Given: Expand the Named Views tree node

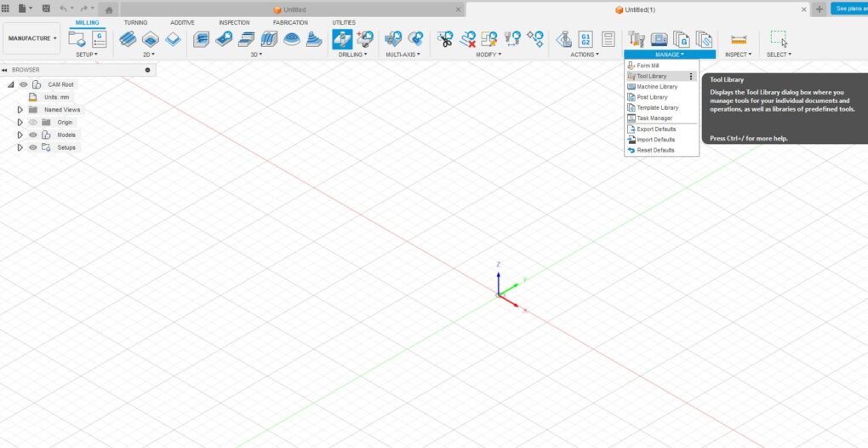Looking at the screenshot, I should pos(20,110).
